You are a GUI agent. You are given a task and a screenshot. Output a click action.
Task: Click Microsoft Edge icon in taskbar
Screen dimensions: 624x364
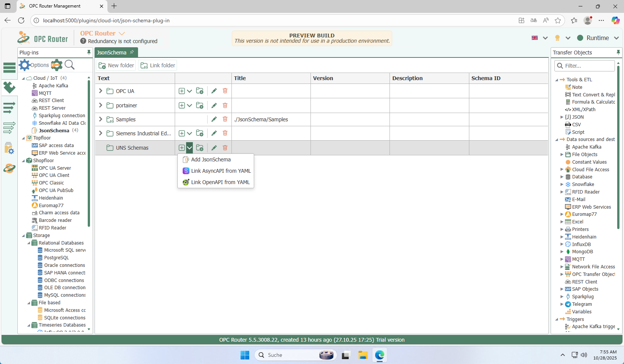tap(379, 355)
